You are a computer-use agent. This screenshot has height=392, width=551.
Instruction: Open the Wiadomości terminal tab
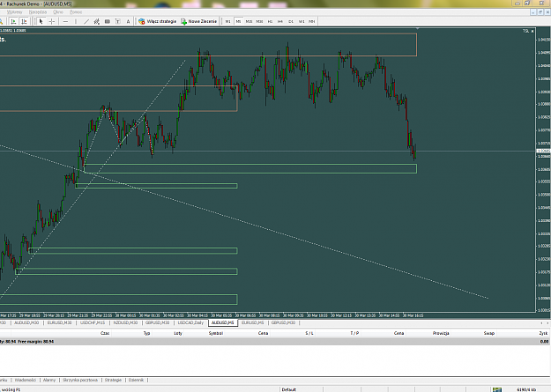(x=26, y=380)
